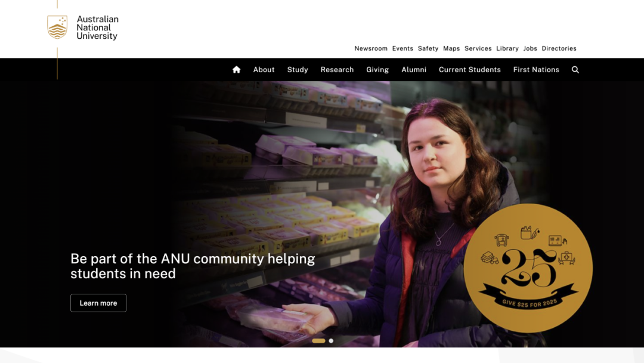Click the gold Give $25 for 2025 badge
Screen dimensions: 644x363
click(528, 268)
